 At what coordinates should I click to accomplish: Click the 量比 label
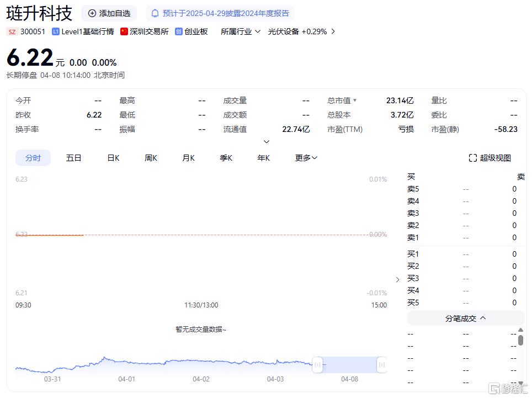(x=439, y=100)
